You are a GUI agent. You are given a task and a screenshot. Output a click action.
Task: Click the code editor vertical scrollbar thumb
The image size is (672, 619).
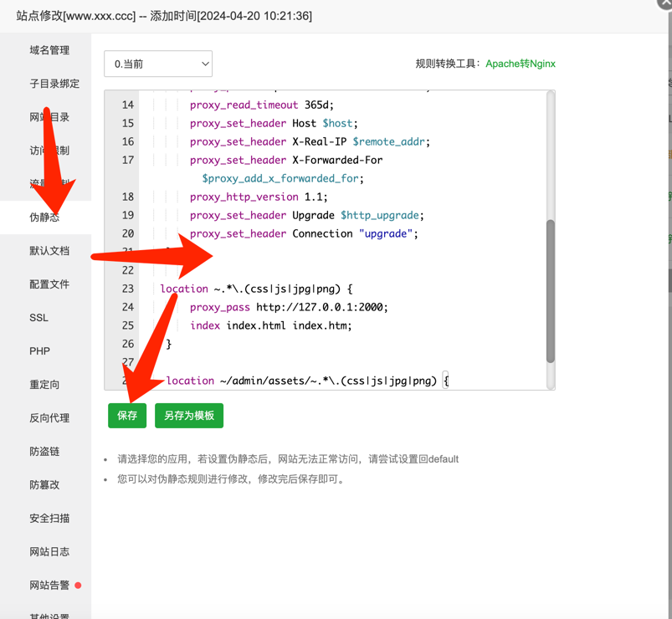pos(551,291)
